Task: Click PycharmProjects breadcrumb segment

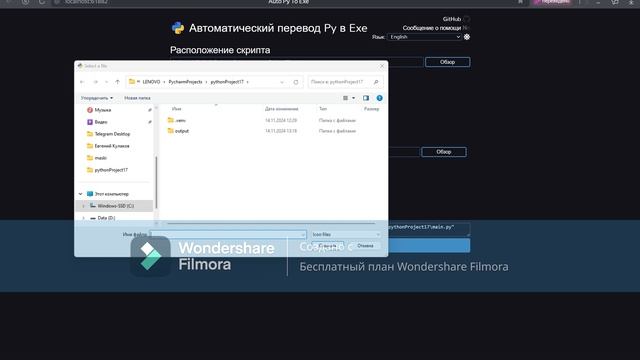Action: click(185, 82)
